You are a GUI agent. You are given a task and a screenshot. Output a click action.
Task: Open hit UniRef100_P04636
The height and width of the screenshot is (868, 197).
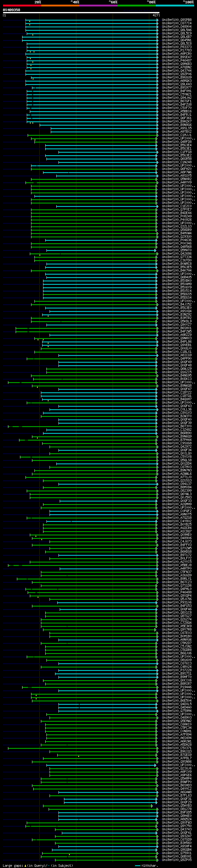(177, 240)
